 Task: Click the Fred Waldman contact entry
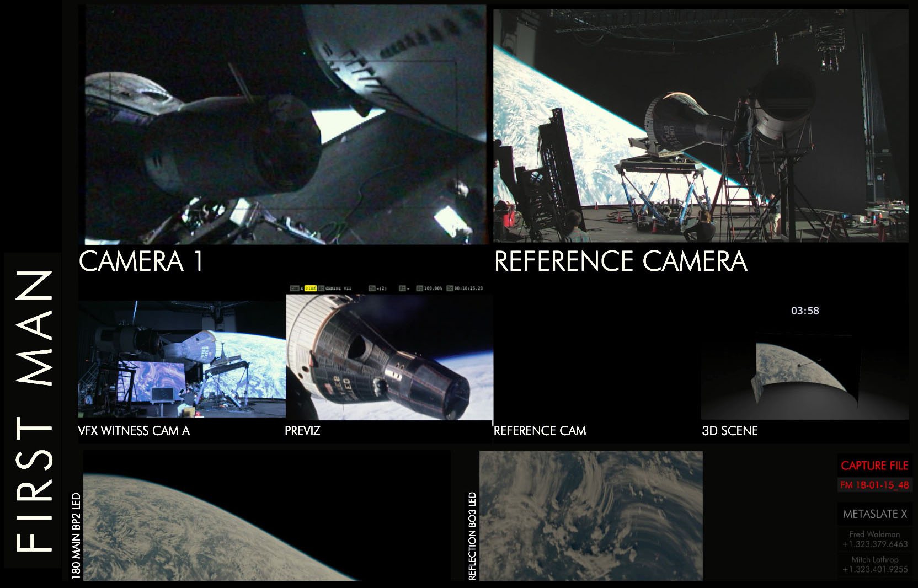click(x=874, y=539)
